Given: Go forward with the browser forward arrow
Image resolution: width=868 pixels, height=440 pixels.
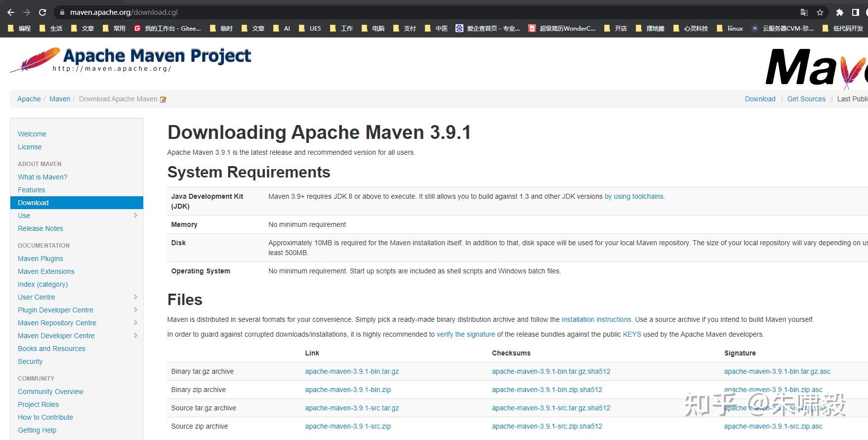Looking at the screenshot, I should coord(27,12).
